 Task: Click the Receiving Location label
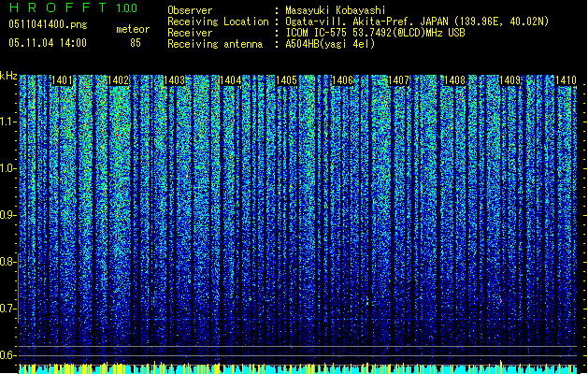point(218,22)
